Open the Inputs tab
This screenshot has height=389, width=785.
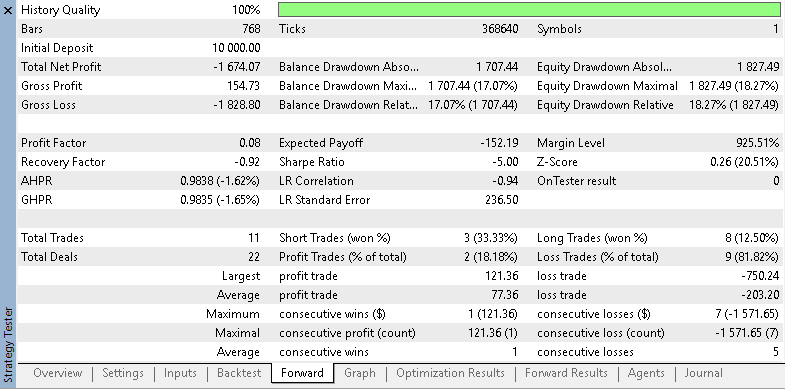point(180,373)
